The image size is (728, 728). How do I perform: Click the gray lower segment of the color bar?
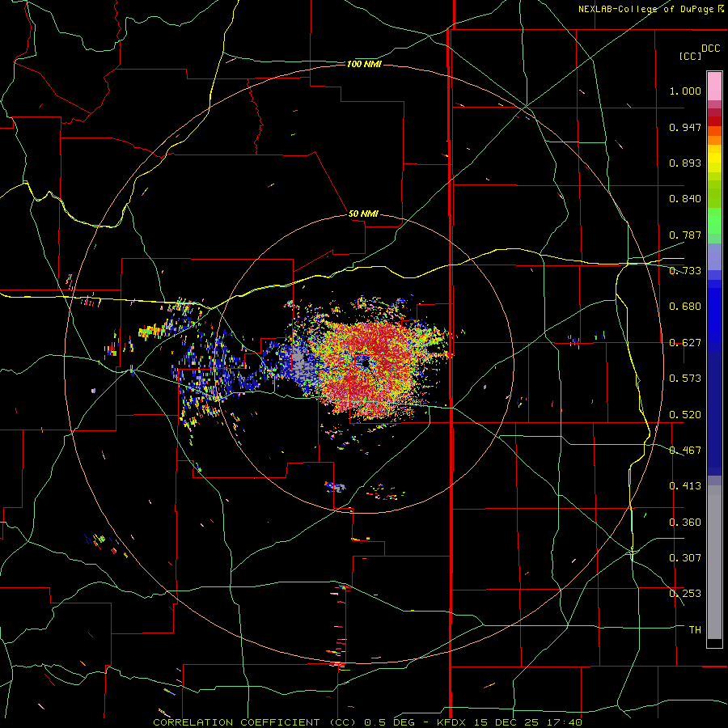coord(714,562)
